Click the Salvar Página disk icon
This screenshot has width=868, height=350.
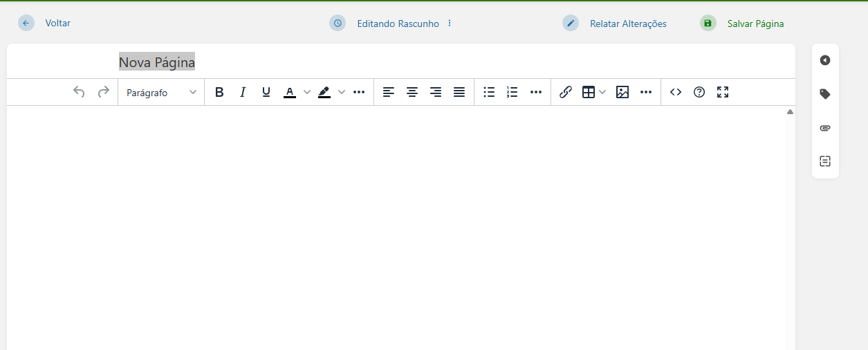(x=708, y=23)
